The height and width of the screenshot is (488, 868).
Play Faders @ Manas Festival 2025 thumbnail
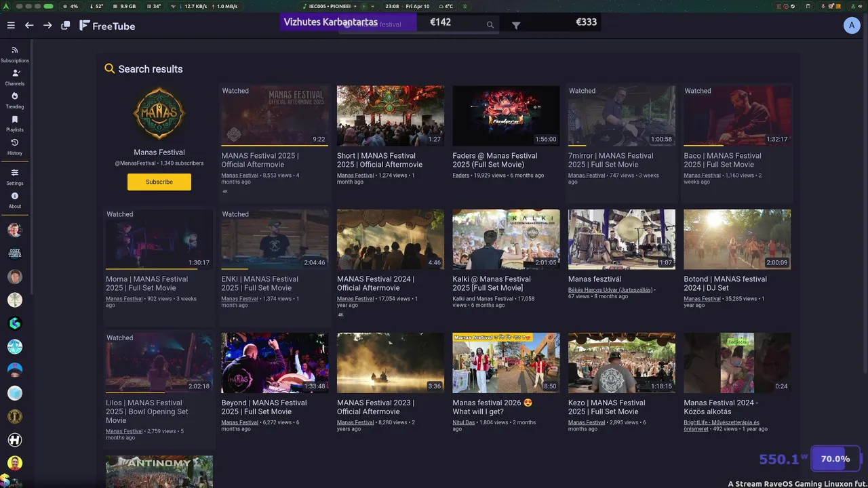tap(506, 115)
